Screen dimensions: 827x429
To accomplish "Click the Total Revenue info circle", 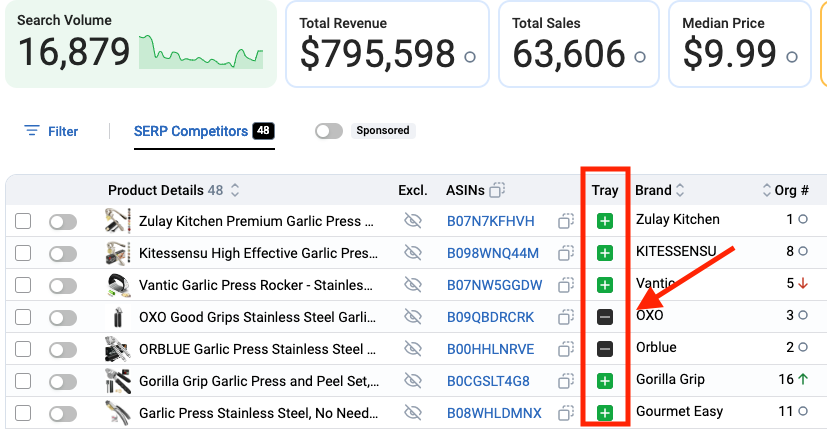I will point(469,56).
